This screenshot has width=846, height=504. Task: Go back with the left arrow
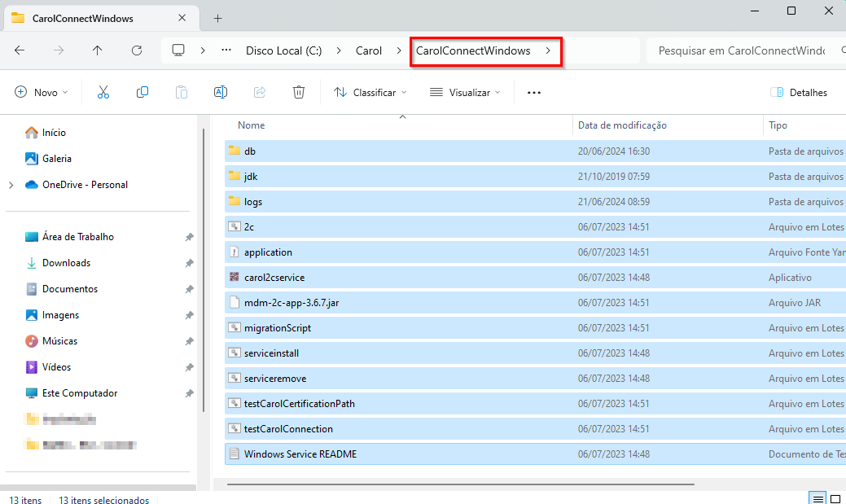20,50
